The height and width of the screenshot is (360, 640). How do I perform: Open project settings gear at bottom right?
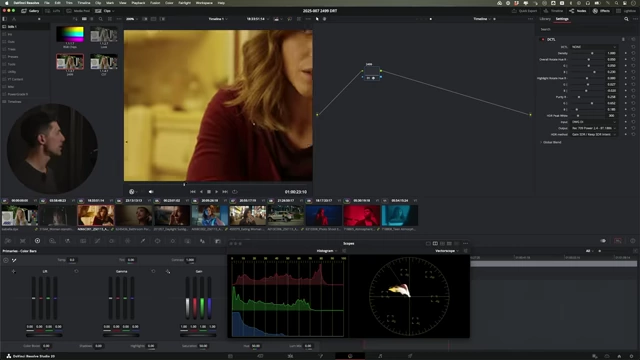coord(631,356)
